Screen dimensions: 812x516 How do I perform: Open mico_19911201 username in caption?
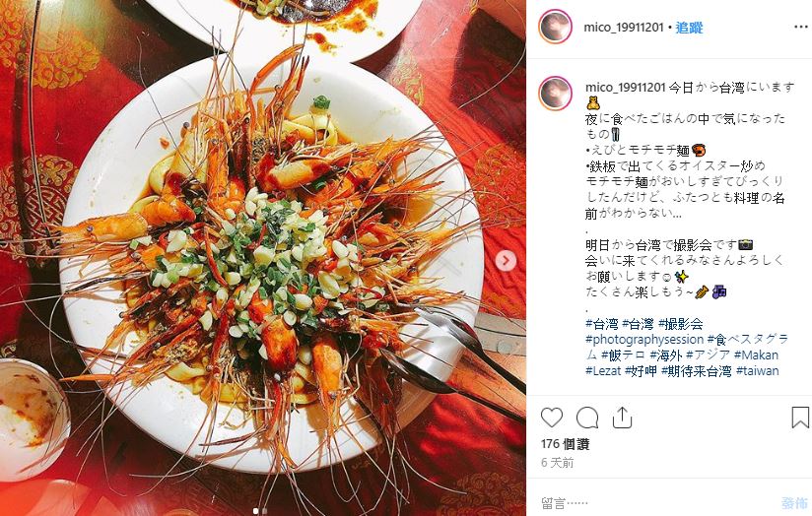[x=625, y=88]
